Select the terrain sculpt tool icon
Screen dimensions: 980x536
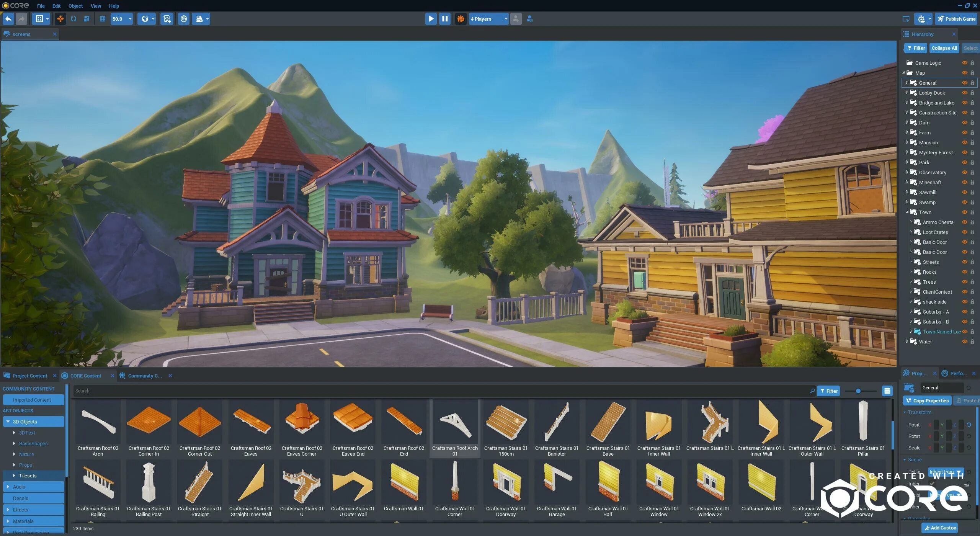point(199,18)
